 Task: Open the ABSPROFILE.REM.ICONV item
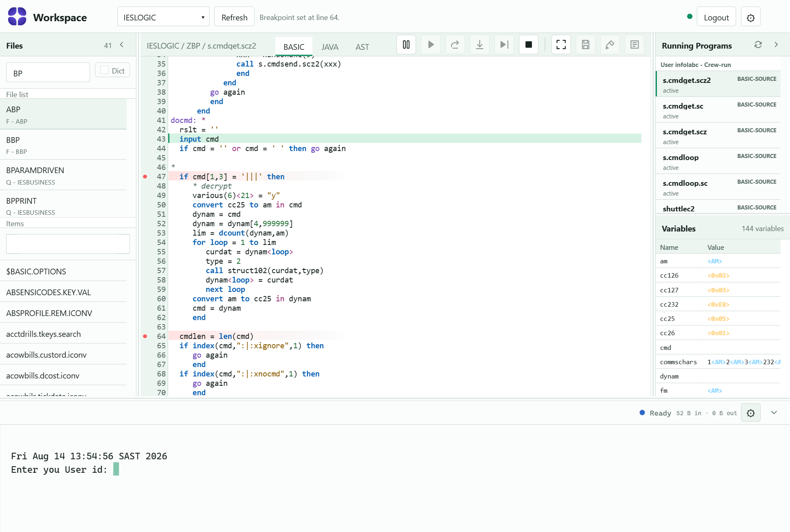63,313
